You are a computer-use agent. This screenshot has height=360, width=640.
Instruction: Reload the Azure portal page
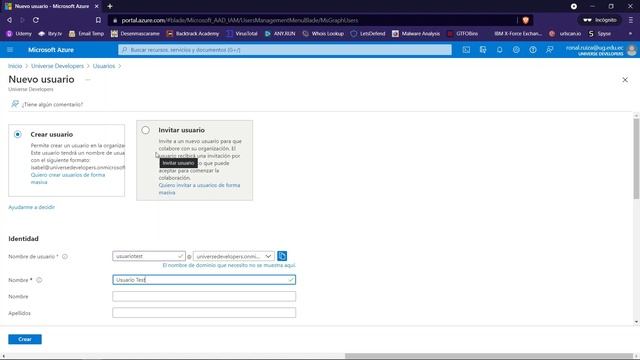36,20
